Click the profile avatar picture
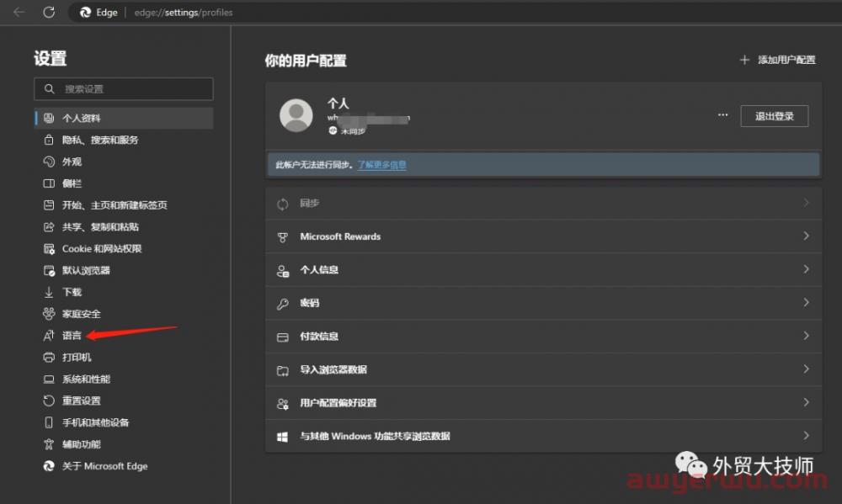This screenshot has height=504, width=842. pos(296,115)
